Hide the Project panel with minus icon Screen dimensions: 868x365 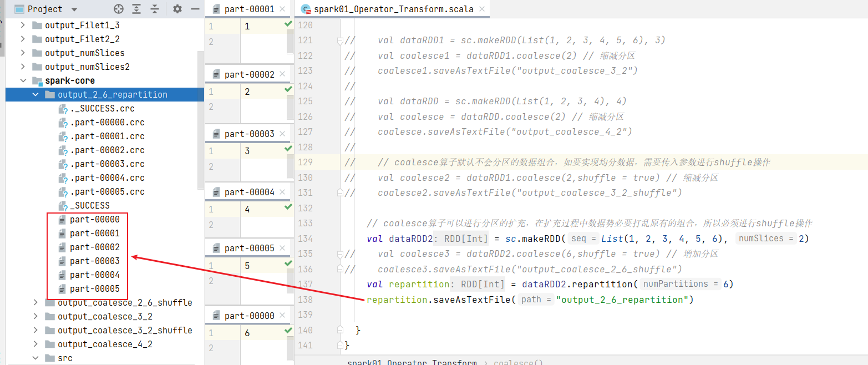point(195,9)
